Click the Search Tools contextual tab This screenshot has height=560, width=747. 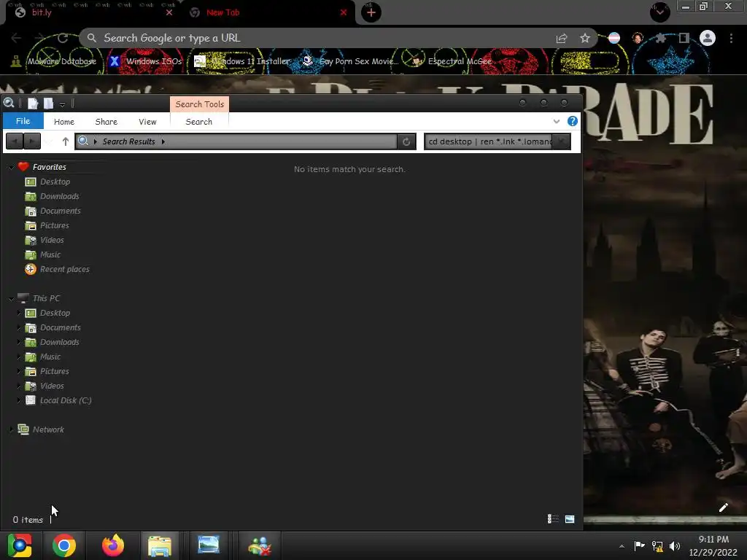(x=200, y=104)
